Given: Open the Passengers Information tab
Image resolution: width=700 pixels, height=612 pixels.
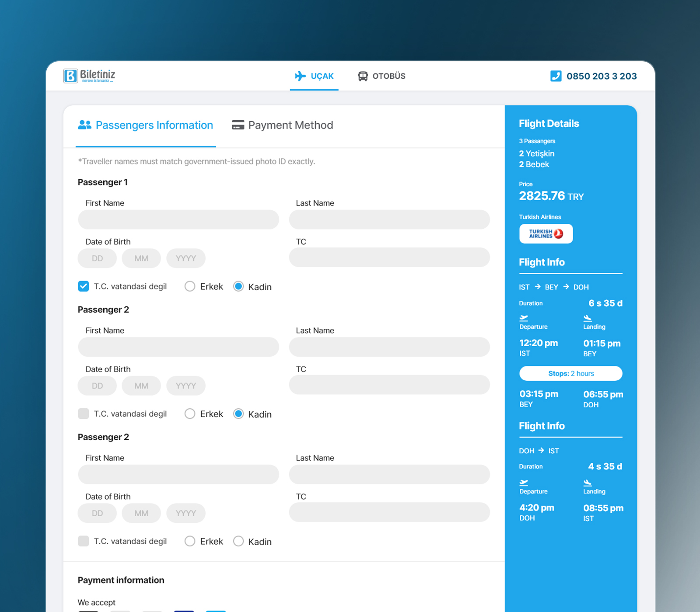Looking at the screenshot, I should [146, 125].
